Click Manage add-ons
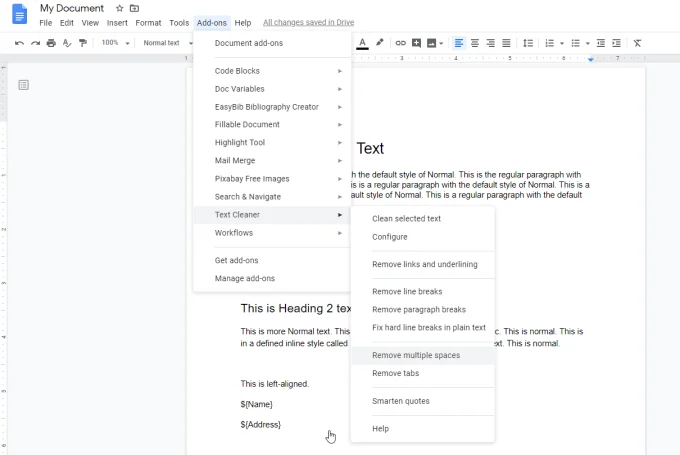This screenshot has width=680, height=455. coord(245,278)
